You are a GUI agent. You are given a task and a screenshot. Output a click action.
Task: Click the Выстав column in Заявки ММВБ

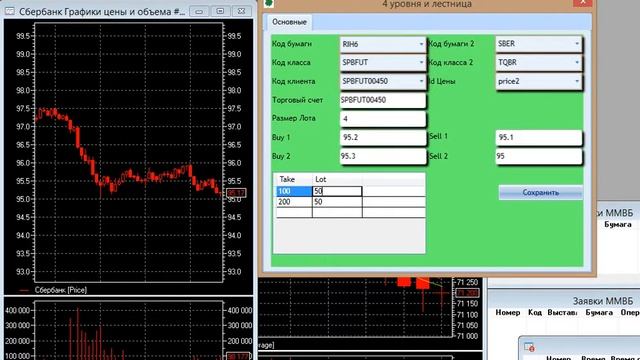pos(562,312)
